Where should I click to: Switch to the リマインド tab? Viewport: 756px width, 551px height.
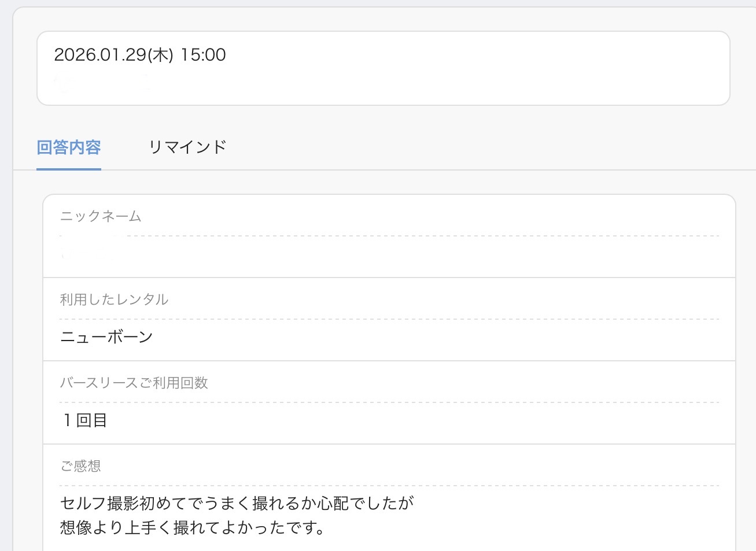(x=187, y=147)
